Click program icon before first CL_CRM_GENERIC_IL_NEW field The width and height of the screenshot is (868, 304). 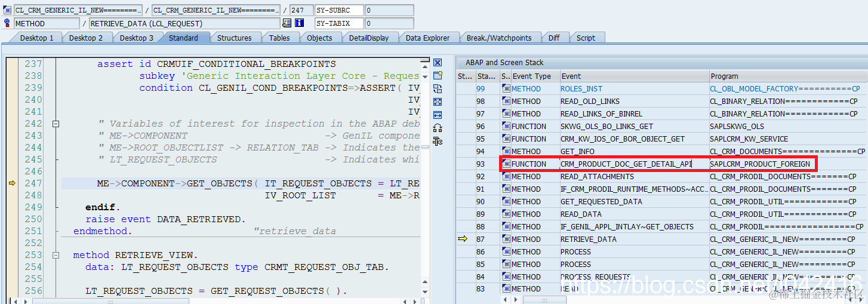click(7, 10)
